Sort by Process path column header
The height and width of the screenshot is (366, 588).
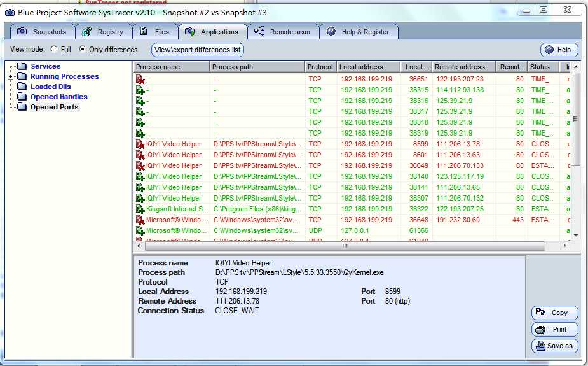point(257,67)
